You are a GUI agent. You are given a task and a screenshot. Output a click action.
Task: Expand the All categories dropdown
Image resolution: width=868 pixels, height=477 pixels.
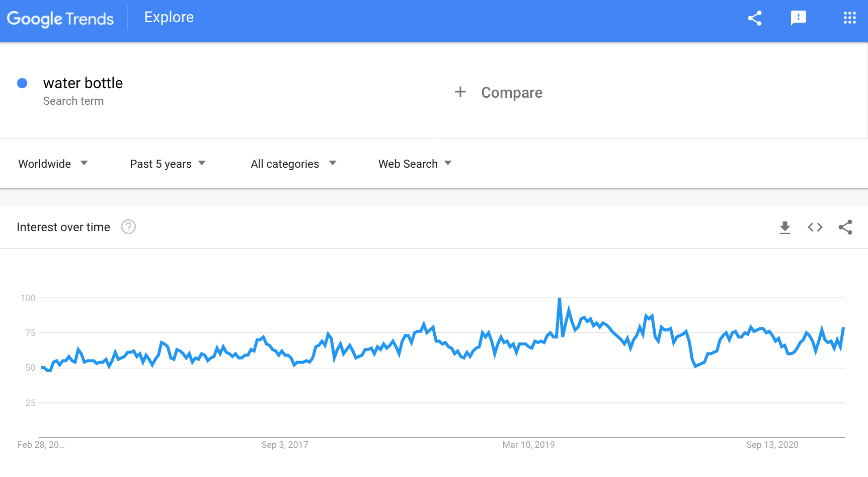293,164
